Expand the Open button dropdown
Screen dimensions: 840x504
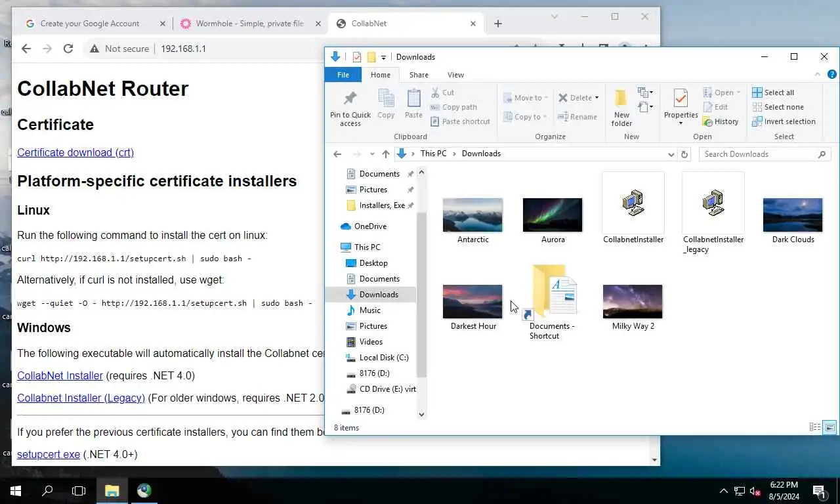pos(738,93)
